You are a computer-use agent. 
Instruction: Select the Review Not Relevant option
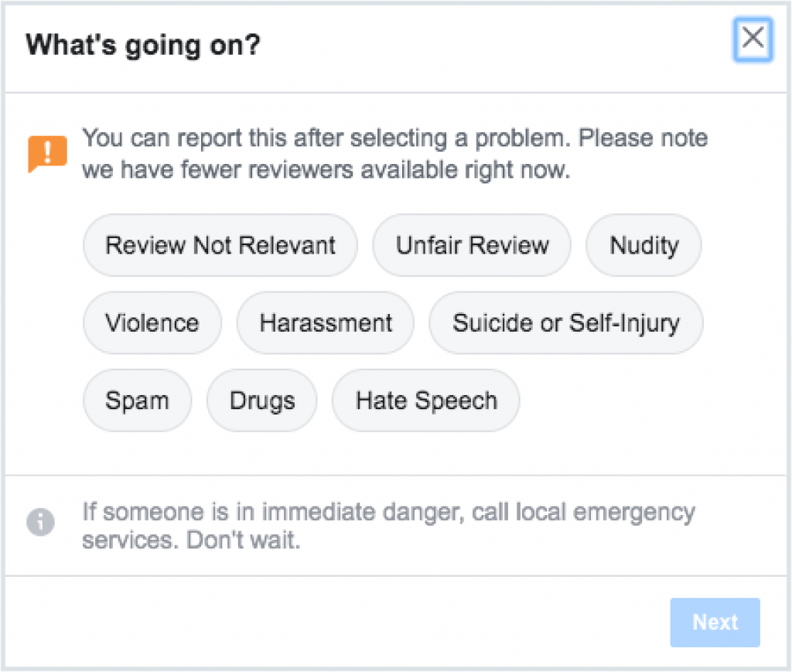[x=220, y=246]
